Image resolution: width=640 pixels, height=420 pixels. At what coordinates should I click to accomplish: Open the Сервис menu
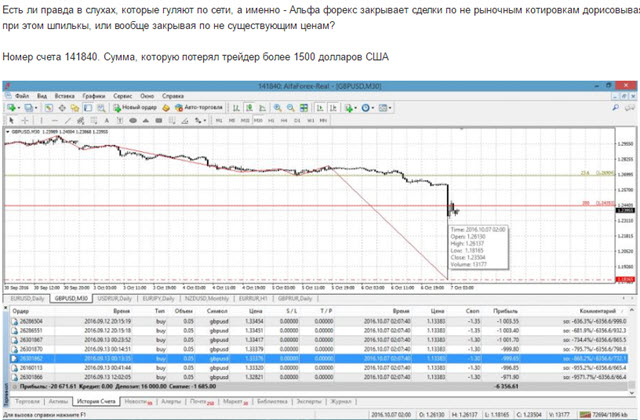pyautogui.click(x=122, y=96)
